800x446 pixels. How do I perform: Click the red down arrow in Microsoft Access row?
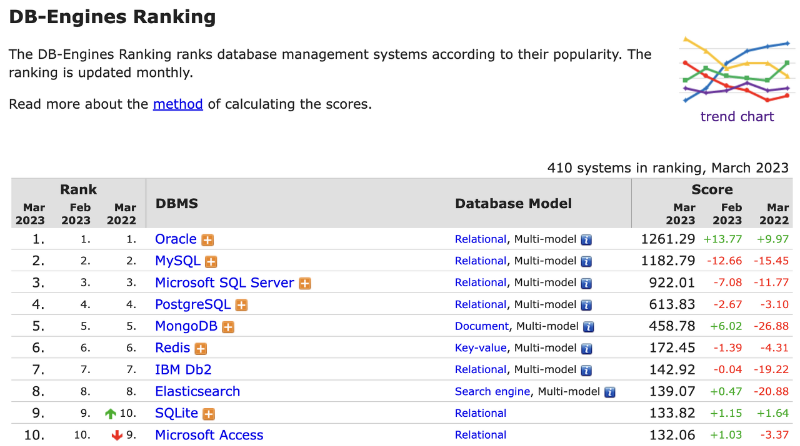(x=117, y=435)
